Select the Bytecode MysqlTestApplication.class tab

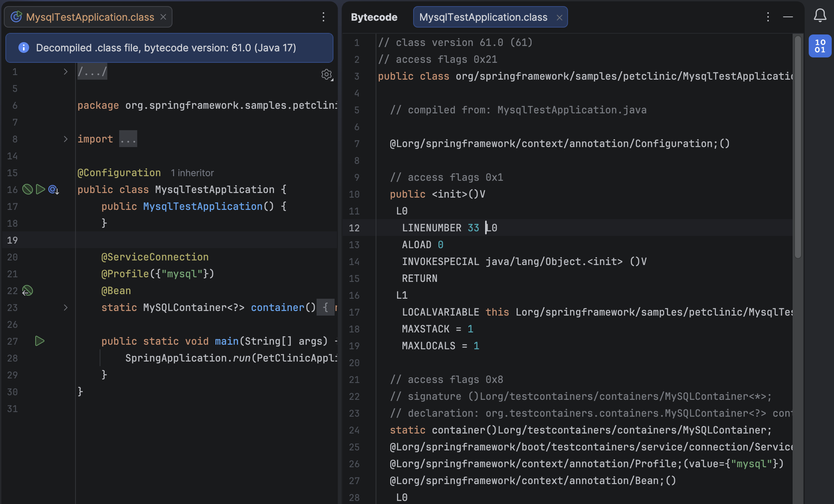[x=490, y=17]
